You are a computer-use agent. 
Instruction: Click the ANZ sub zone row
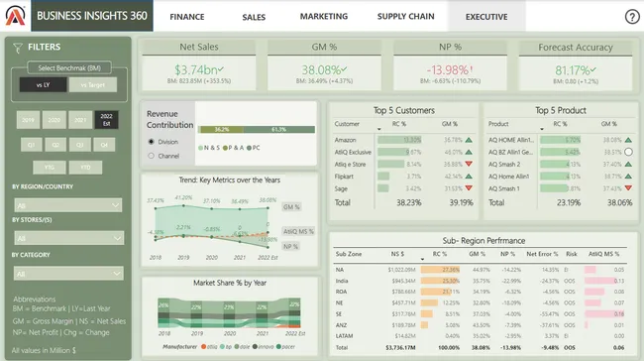480,325
